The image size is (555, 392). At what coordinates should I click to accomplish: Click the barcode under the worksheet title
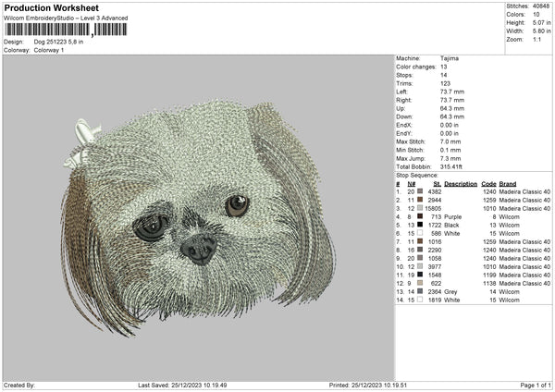[66, 30]
